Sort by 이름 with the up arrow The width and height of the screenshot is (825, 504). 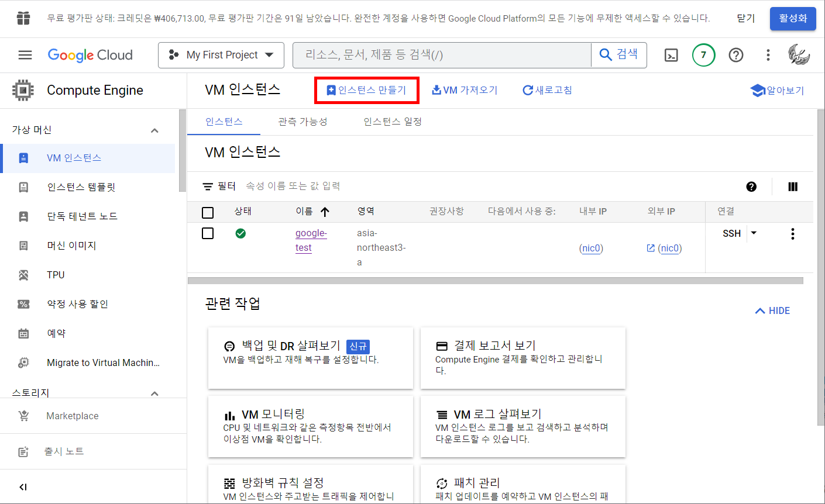[325, 212]
